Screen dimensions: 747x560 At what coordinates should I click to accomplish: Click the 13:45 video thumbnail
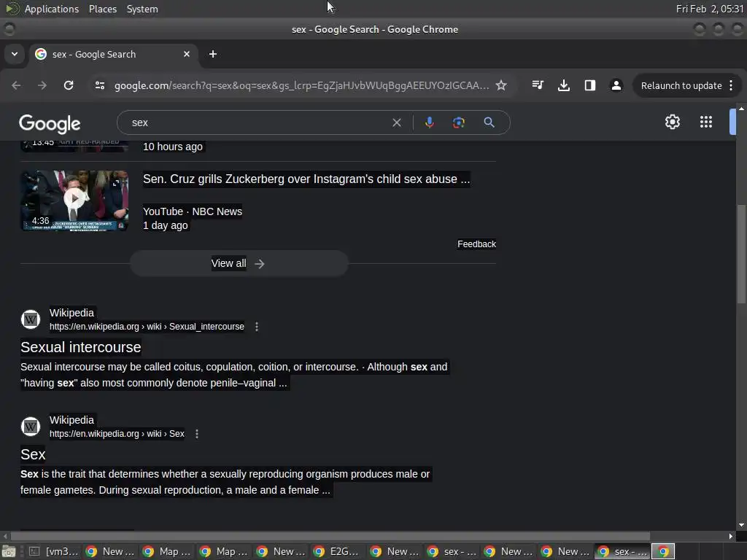click(74, 146)
